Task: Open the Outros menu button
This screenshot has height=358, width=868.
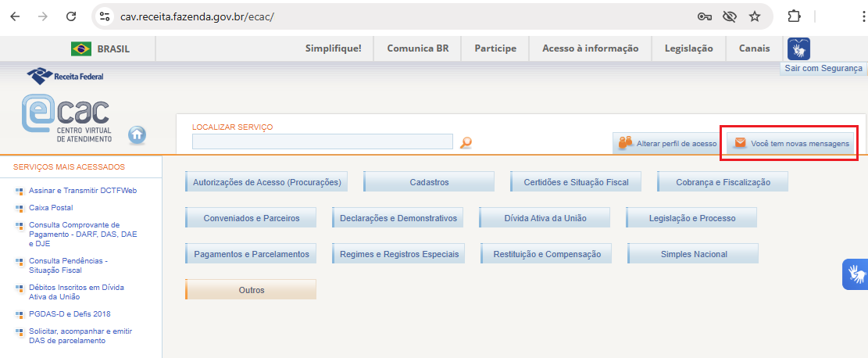Action: 251,290
